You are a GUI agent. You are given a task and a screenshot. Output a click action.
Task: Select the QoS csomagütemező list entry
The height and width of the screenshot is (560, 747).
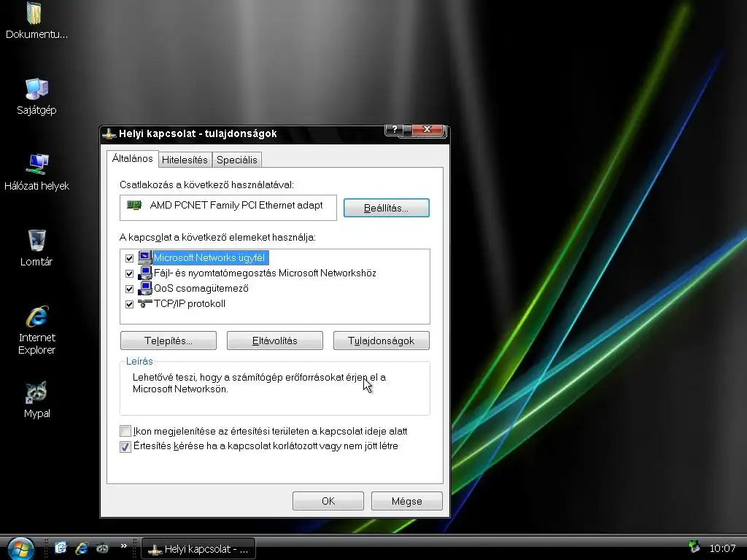[201, 288]
